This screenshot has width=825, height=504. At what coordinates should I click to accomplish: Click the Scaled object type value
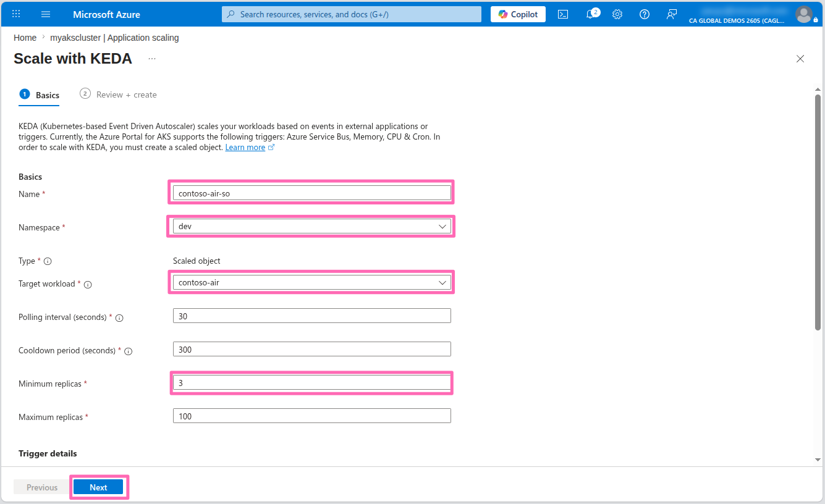tap(197, 261)
